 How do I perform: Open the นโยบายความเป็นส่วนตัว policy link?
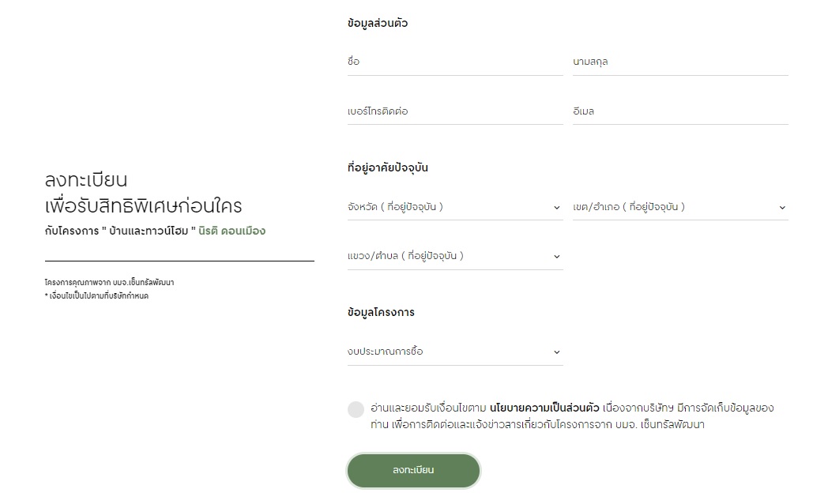pos(544,408)
